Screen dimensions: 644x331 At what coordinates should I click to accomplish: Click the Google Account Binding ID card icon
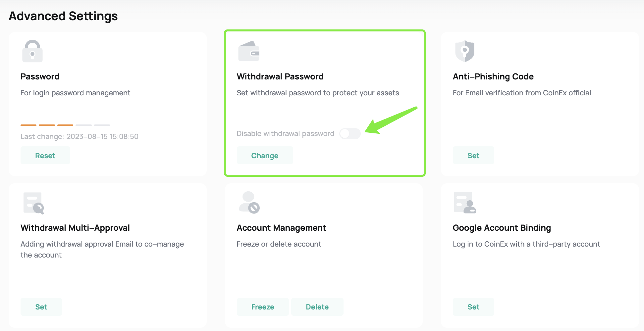(465, 202)
